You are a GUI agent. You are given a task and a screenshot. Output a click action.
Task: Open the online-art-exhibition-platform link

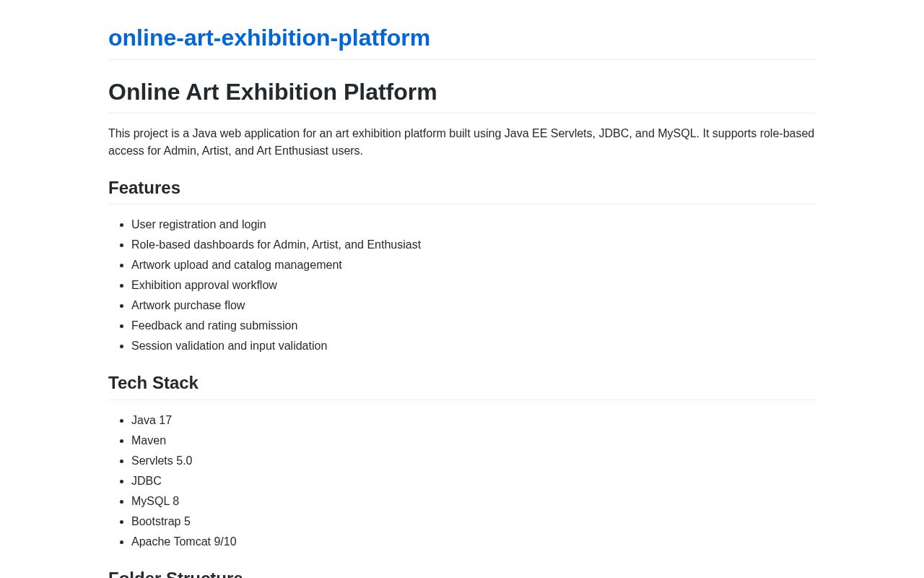point(269,38)
